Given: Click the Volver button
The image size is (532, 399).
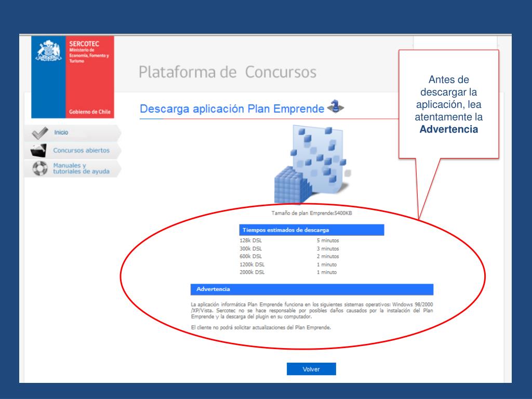Looking at the screenshot, I should (x=311, y=369).
